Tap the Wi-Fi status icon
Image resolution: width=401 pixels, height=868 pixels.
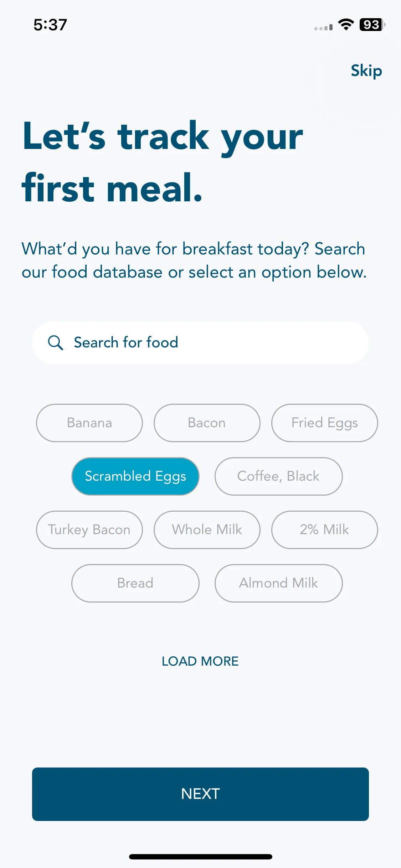click(x=346, y=25)
